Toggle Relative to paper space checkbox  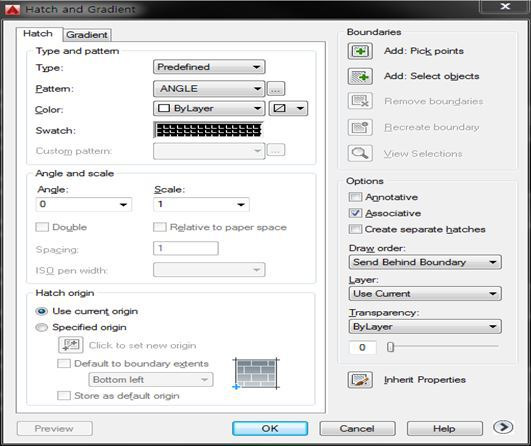tap(160, 227)
